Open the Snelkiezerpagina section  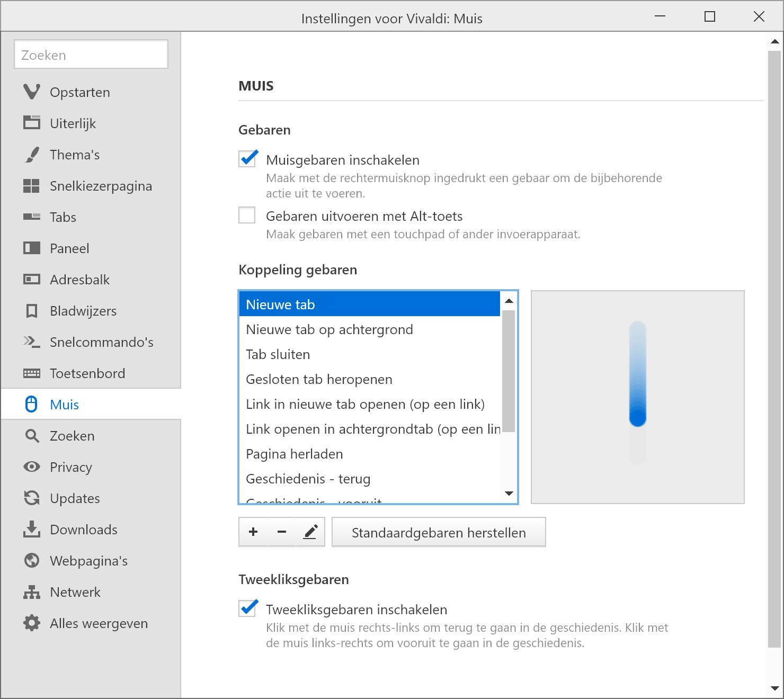tap(101, 186)
